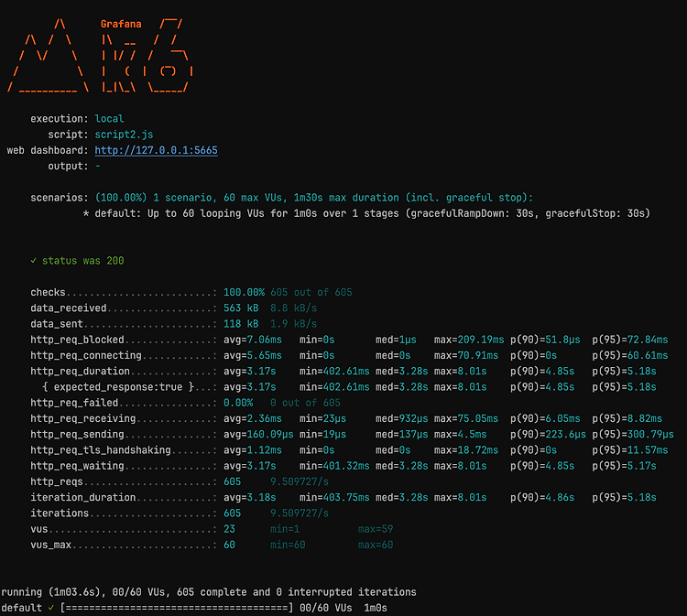Select the data_received 563 kB value
Screen dimensions: 687x616
tap(241, 308)
